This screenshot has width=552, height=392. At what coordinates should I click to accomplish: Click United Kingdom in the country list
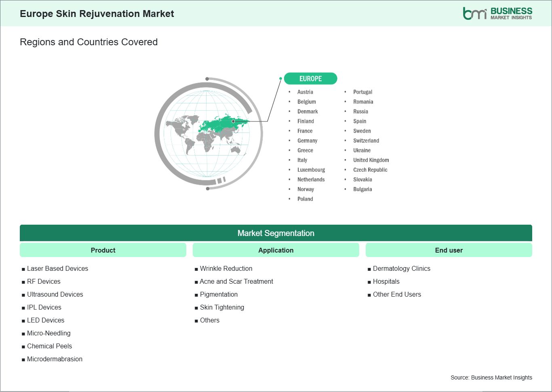371,160
